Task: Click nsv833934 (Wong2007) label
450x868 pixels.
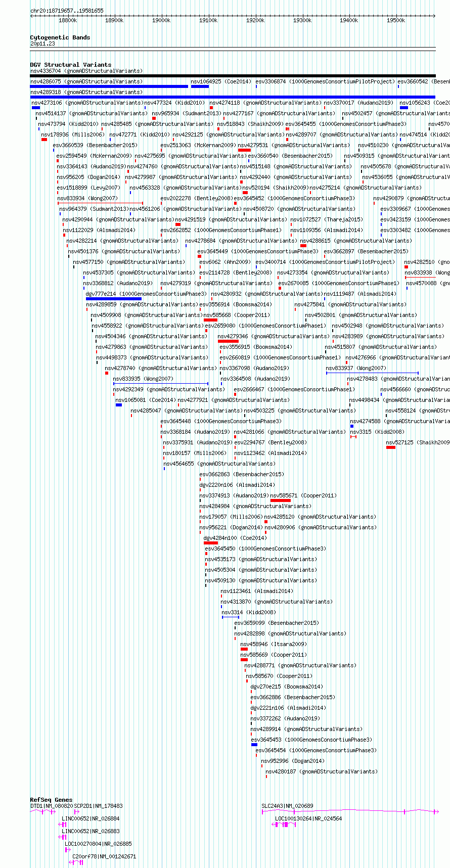Action: tap(87, 198)
